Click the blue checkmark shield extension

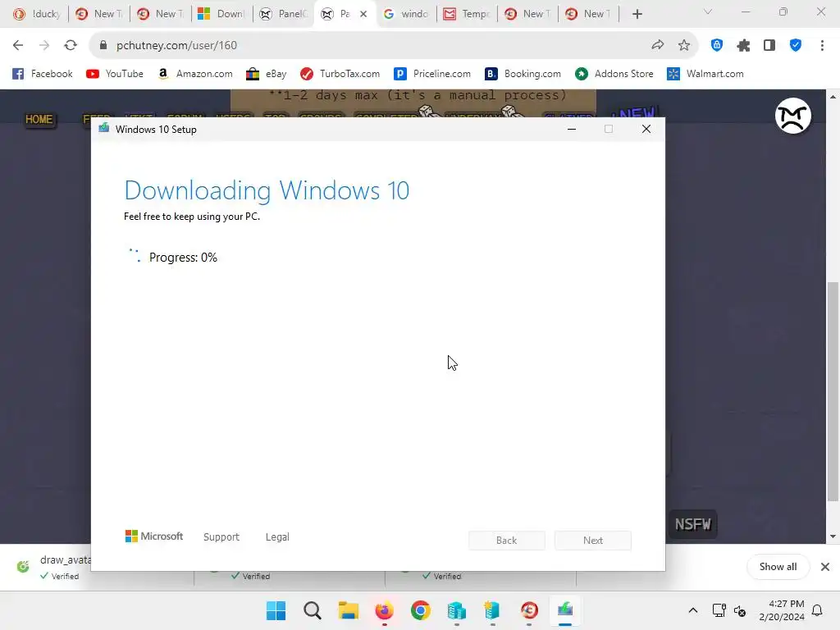tap(796, 46)
